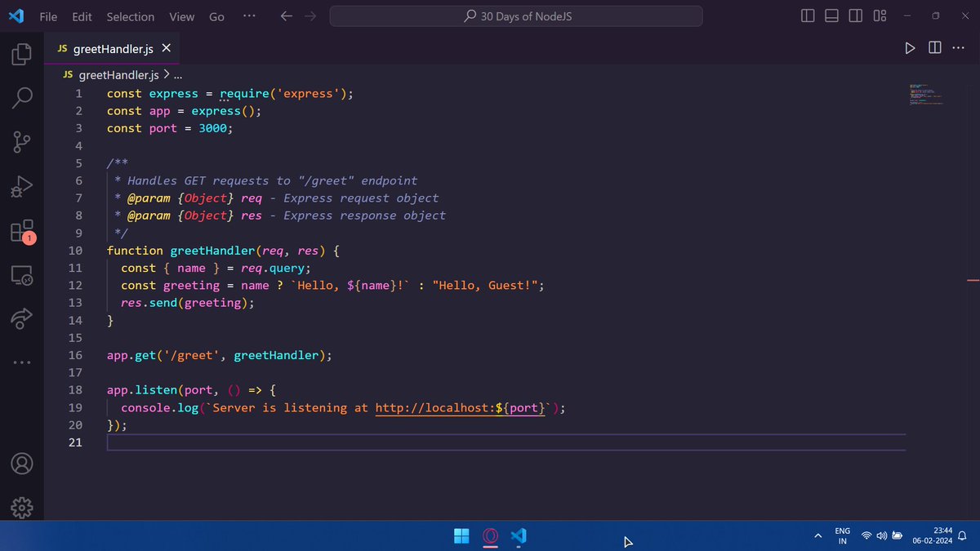Open the Selection menu

(130, 16)
